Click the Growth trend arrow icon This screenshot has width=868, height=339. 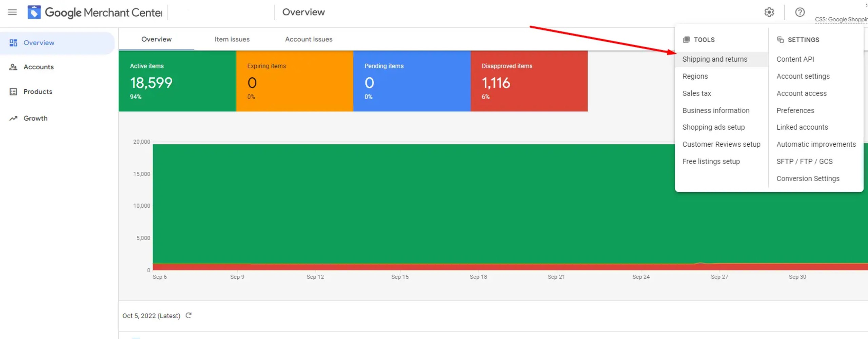(x=13, y=118)
